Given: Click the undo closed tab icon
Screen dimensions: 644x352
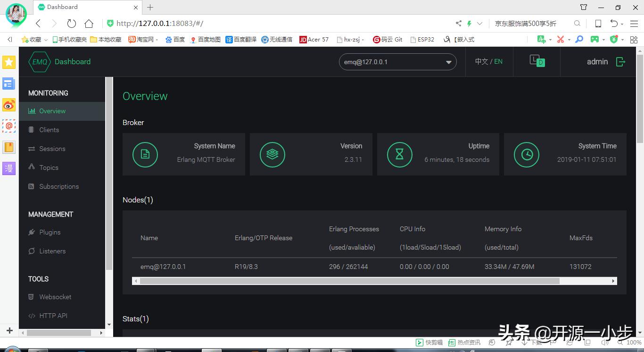Looking at the screenshot, I should [614, 23].
